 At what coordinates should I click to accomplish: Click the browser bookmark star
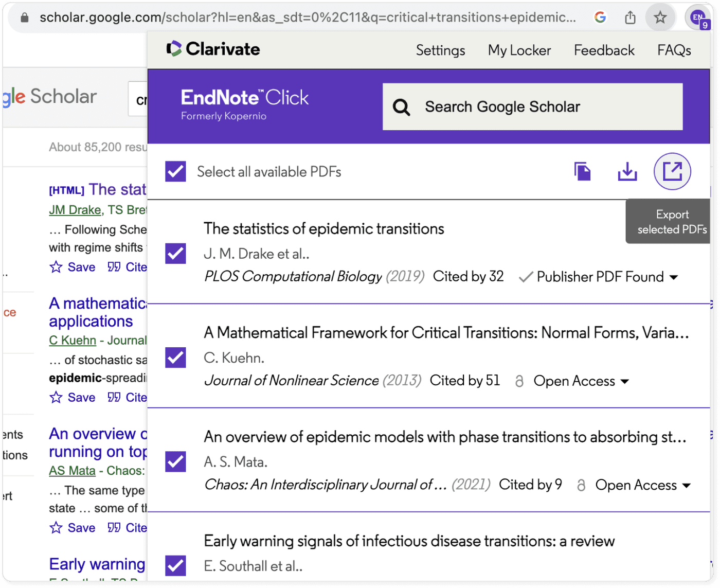coord(660,17)
